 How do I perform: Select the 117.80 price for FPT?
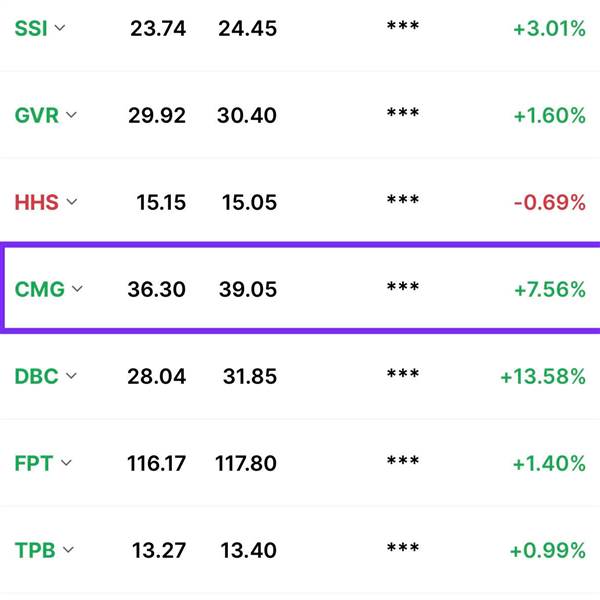(x=246, y=463)
